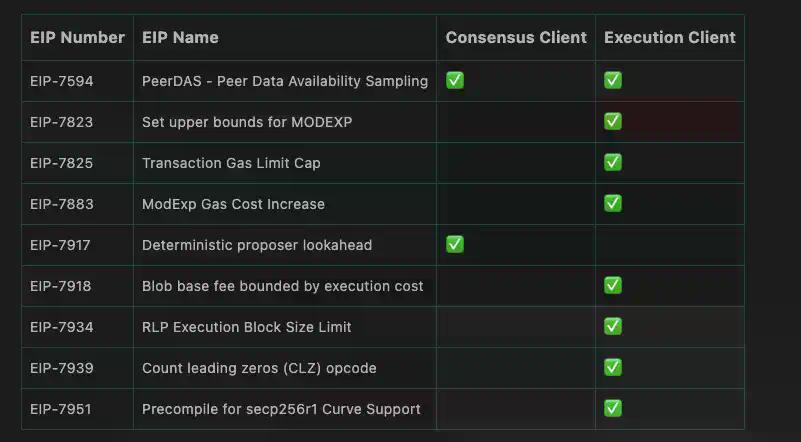Click the Consensus Client checkmark for EIP-7917

point(455,244)
